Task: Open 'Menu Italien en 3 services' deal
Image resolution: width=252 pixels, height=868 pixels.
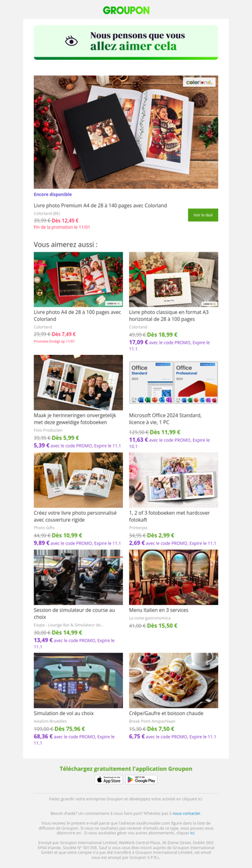Action: [159, 610]
